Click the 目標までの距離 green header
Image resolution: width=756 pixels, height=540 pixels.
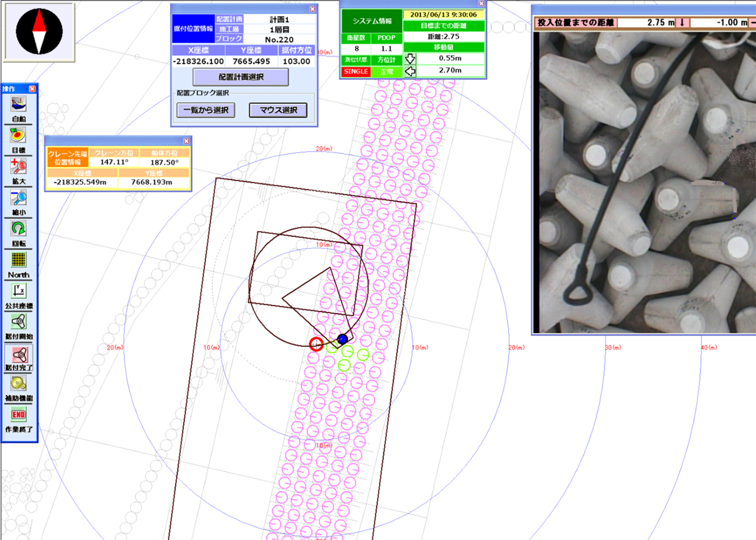(444, 26)
